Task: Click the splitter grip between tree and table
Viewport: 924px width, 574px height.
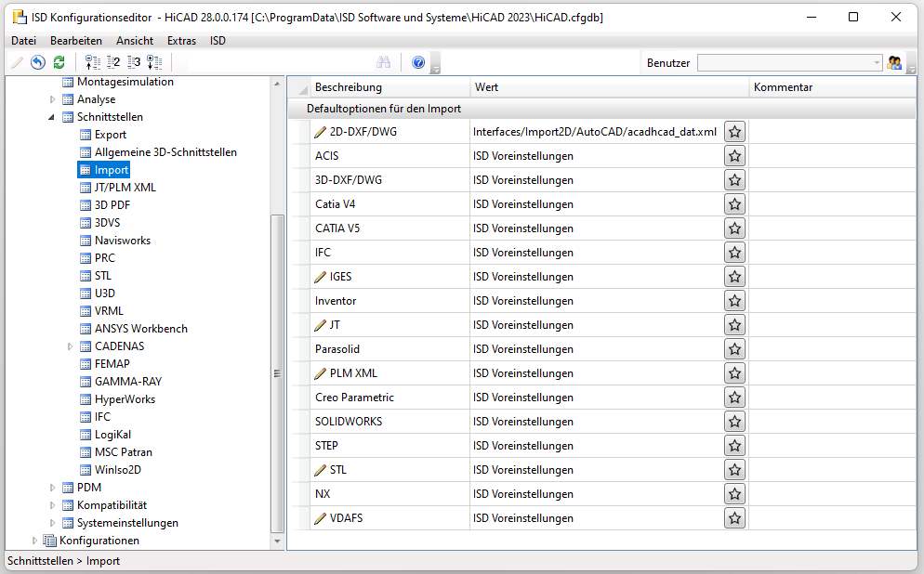Action: [277, 373]
